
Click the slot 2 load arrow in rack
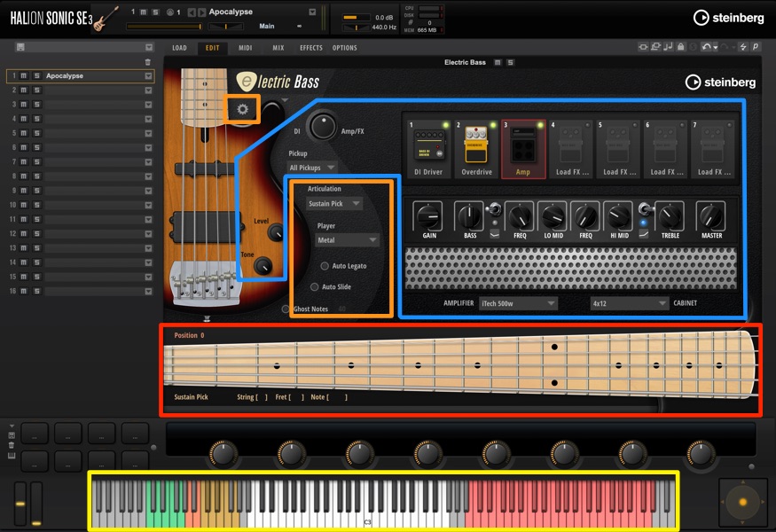(x=148, y=90)
